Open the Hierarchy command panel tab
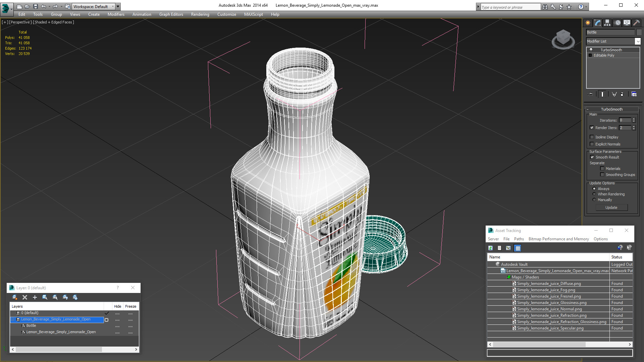The image size is (644, 362). [607, 23]
